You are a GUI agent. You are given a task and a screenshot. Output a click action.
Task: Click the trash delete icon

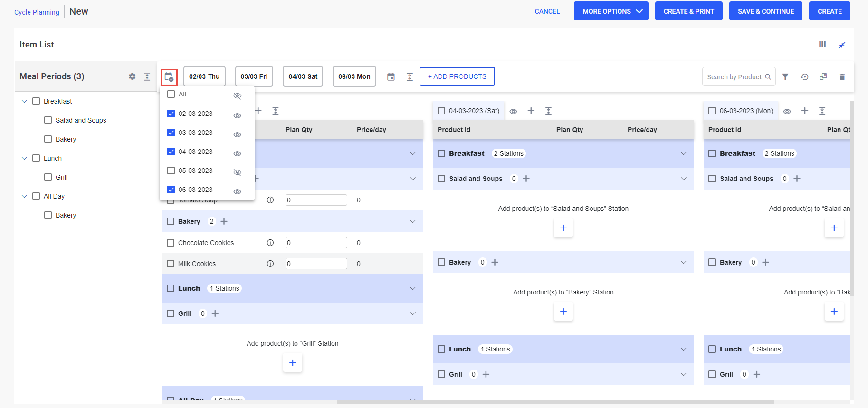[842, 77]
